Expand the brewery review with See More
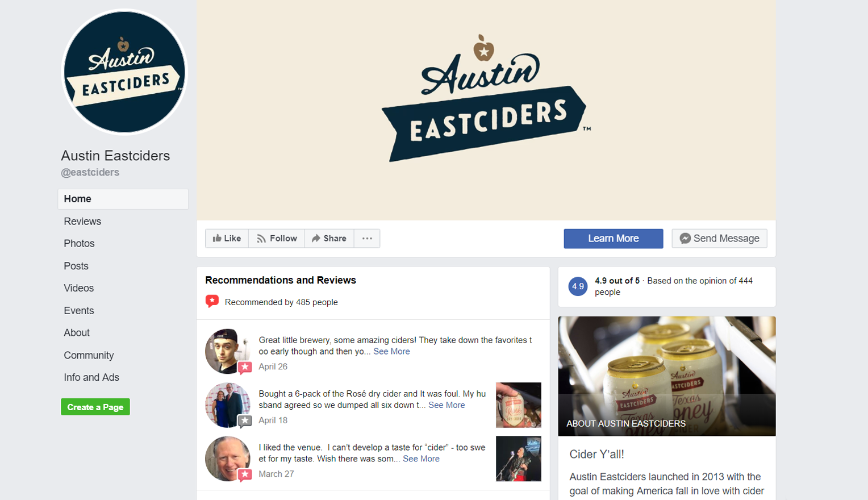 click(391, 352)
